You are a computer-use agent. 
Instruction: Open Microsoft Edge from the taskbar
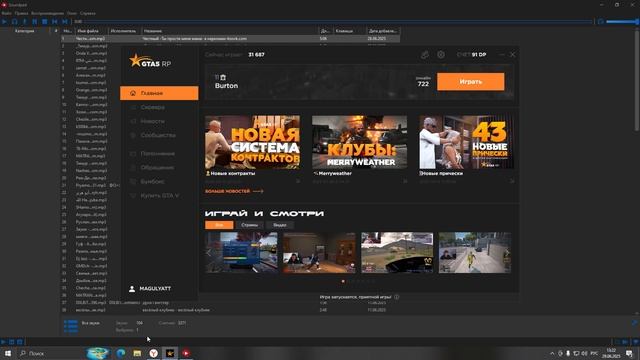(x=121, y=353)
